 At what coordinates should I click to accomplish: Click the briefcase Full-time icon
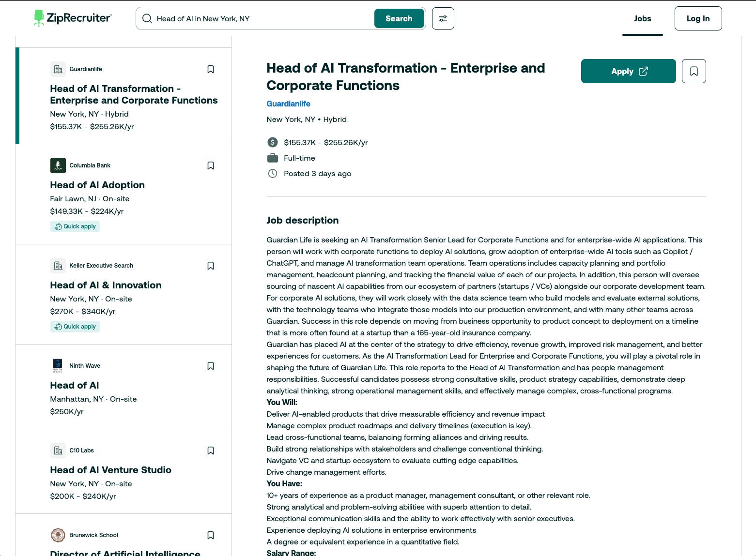(x=273, y=158)
